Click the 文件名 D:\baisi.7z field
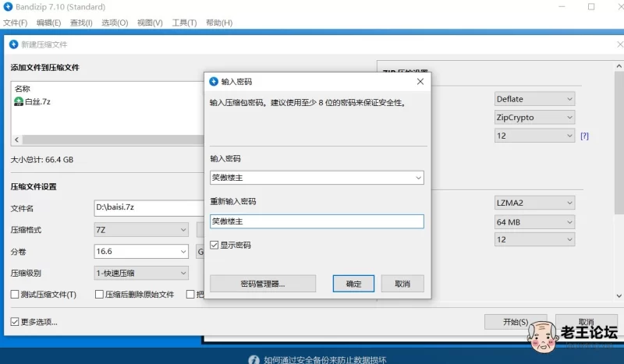 coord(149,207)
